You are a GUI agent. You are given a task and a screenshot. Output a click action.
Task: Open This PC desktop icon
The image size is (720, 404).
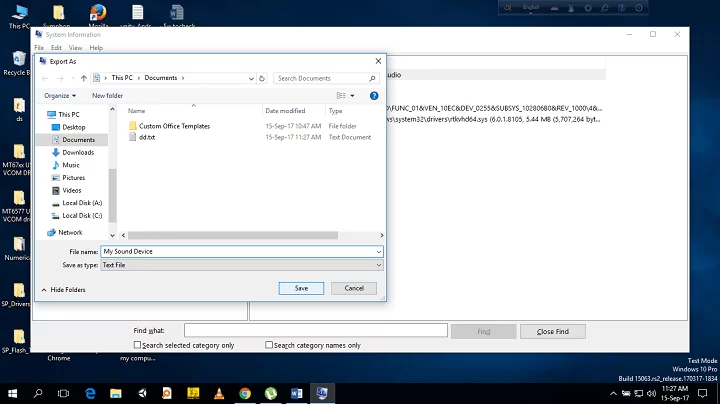[x=19, y=17]
